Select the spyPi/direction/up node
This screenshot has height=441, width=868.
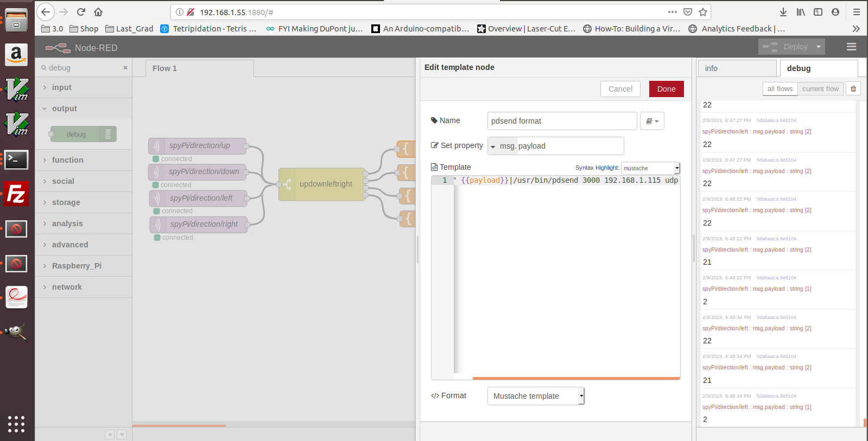(198, 146)
